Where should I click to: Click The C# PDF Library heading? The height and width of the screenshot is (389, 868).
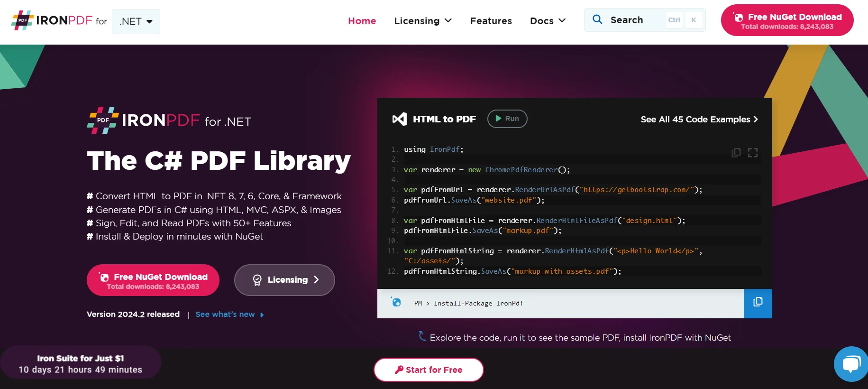219,161
